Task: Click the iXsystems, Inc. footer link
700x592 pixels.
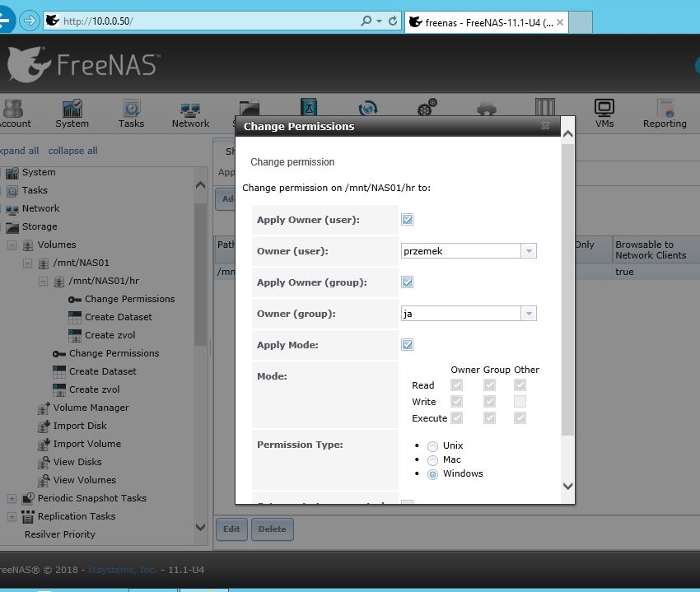Action: click(123, 570)
